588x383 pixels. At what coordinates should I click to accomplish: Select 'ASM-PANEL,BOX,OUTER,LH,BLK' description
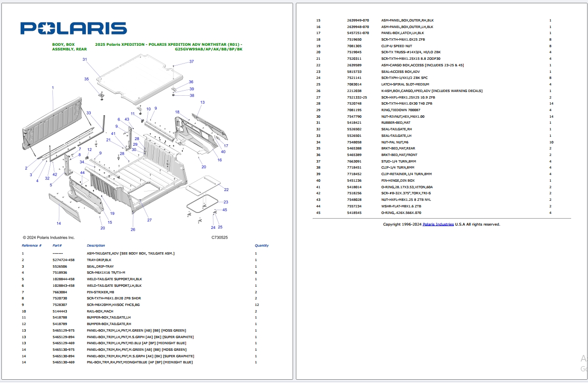pyautogui.click(x=407, y=27)
